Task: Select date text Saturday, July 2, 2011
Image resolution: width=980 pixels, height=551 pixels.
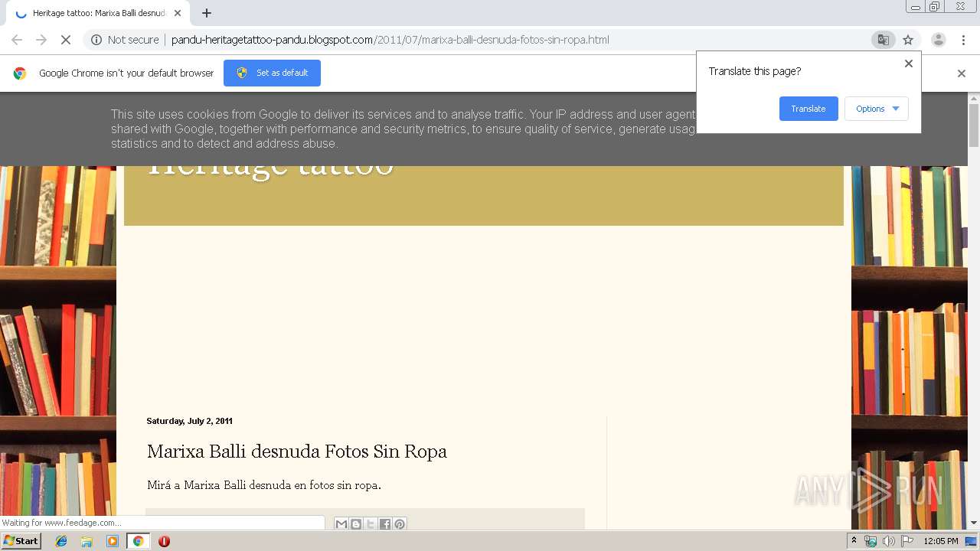Action: [189, 421]
